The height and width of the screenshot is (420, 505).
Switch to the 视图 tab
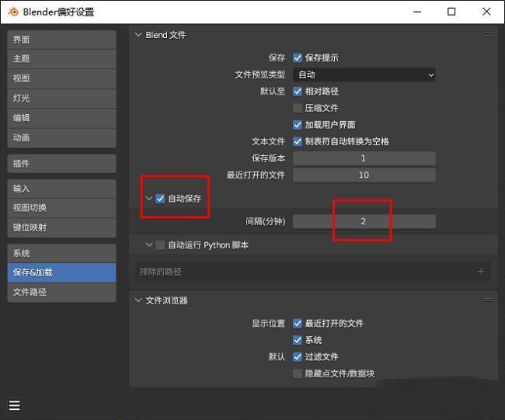tap(61, 78)
